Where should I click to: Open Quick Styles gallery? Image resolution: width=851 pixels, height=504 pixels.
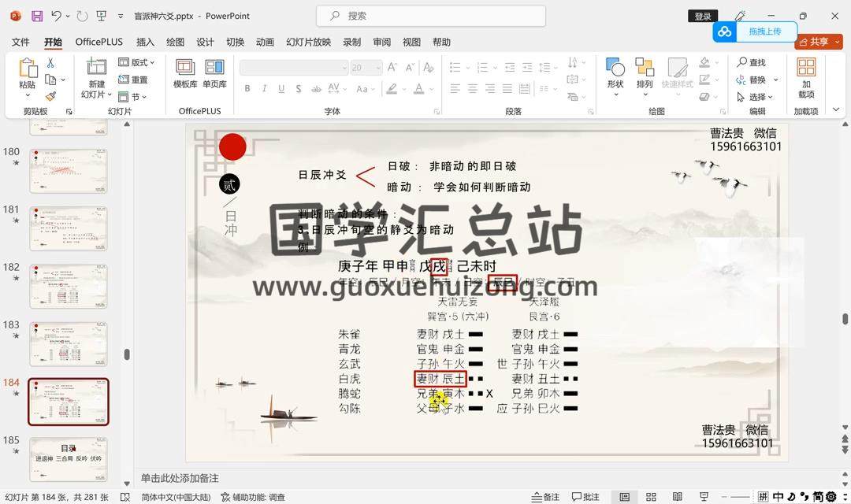(678, 76)
